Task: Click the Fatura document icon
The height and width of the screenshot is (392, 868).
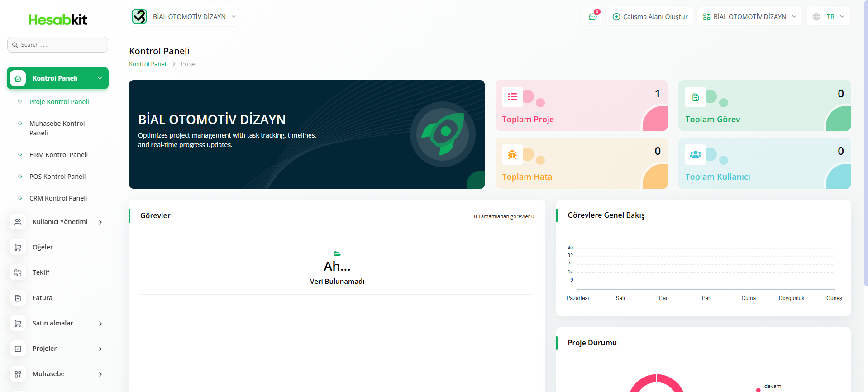Action: point(18,298)
